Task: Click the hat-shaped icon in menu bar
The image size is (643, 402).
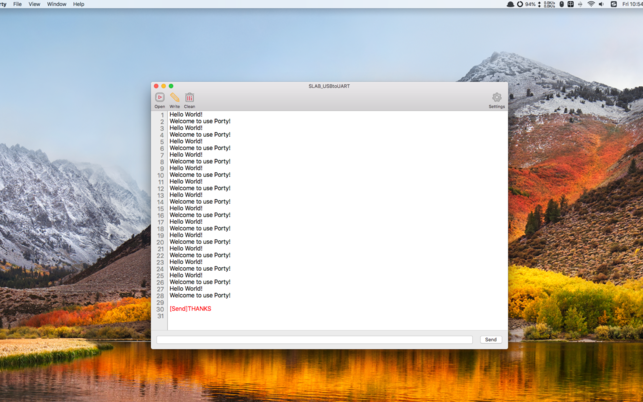Action: point(511,4)
